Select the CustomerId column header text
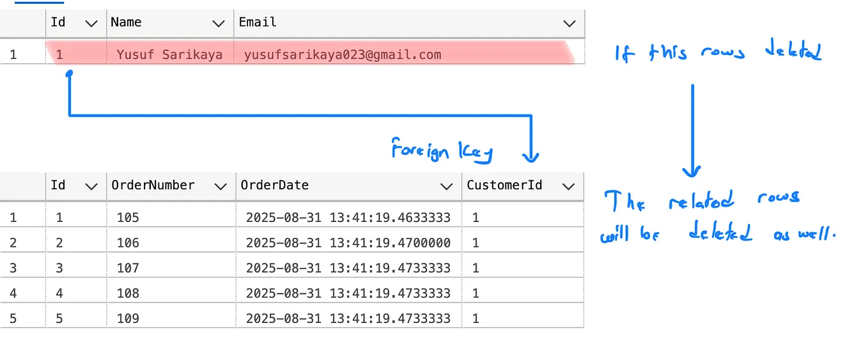Viewport: 868px width, 362px height. point(504,185)
